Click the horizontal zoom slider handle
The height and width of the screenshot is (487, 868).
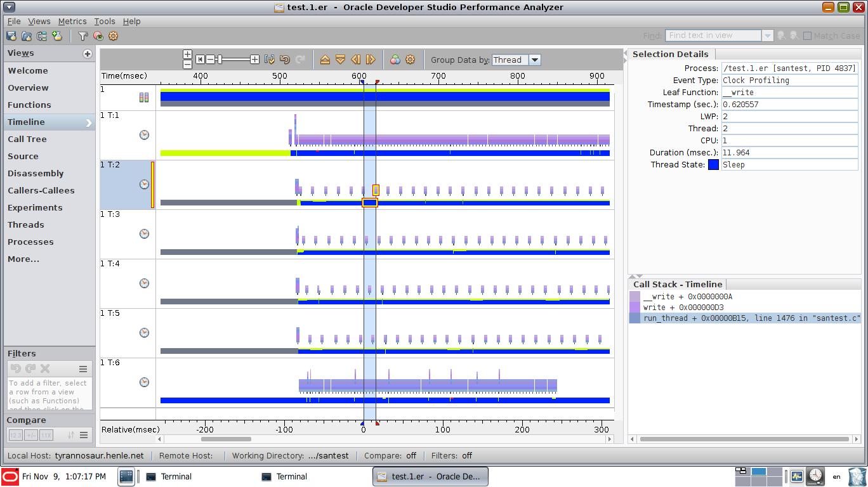220,60
